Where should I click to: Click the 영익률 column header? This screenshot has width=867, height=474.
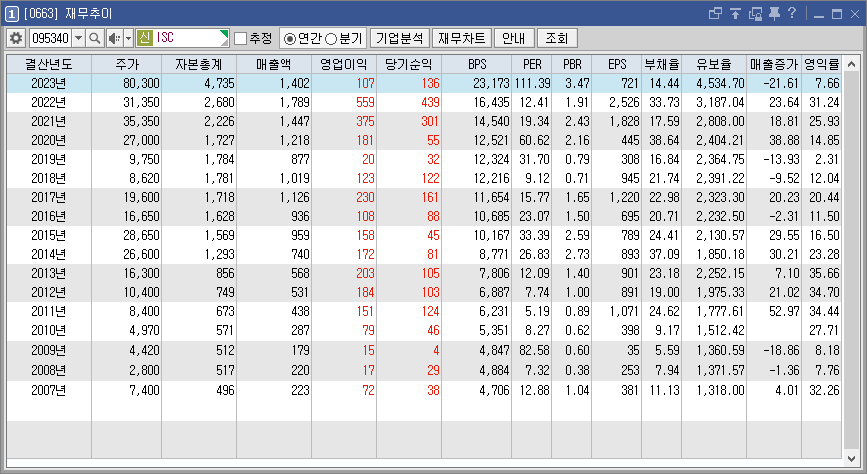(x=822, y=64)
